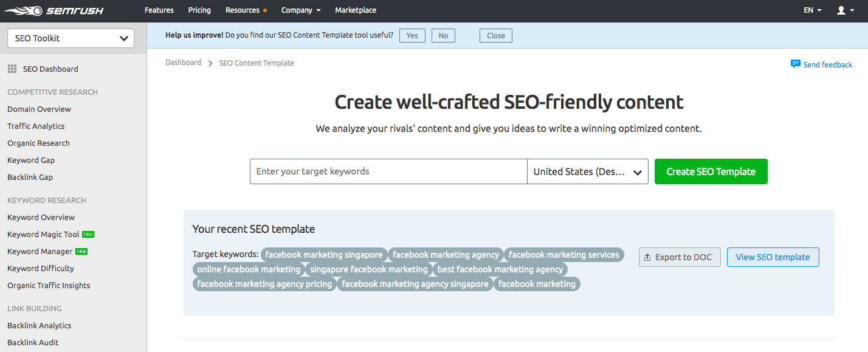868x352 pixels.
Task: Click the 'best facebook marketing agency' keyword tag
Action: click(500, 269)
